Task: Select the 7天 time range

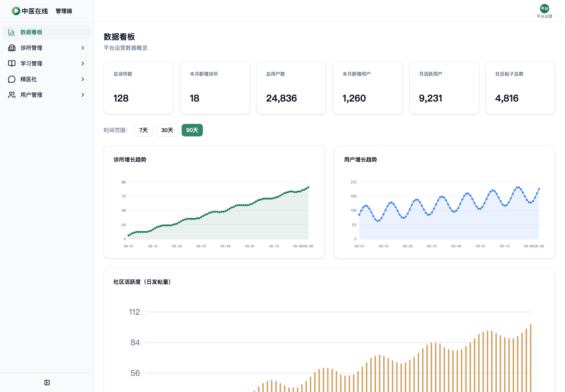Action: 144,130
